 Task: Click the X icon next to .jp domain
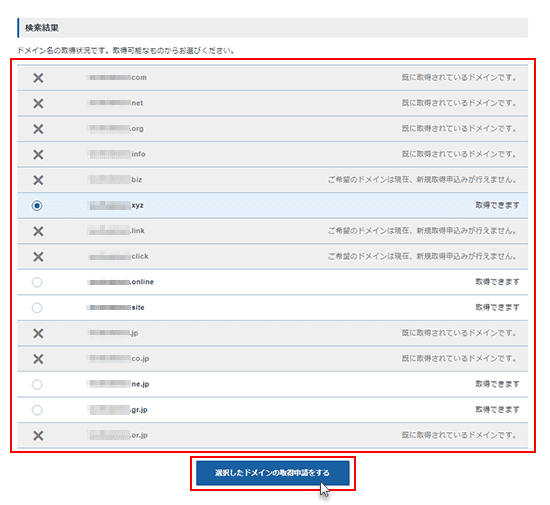[38, 334]
